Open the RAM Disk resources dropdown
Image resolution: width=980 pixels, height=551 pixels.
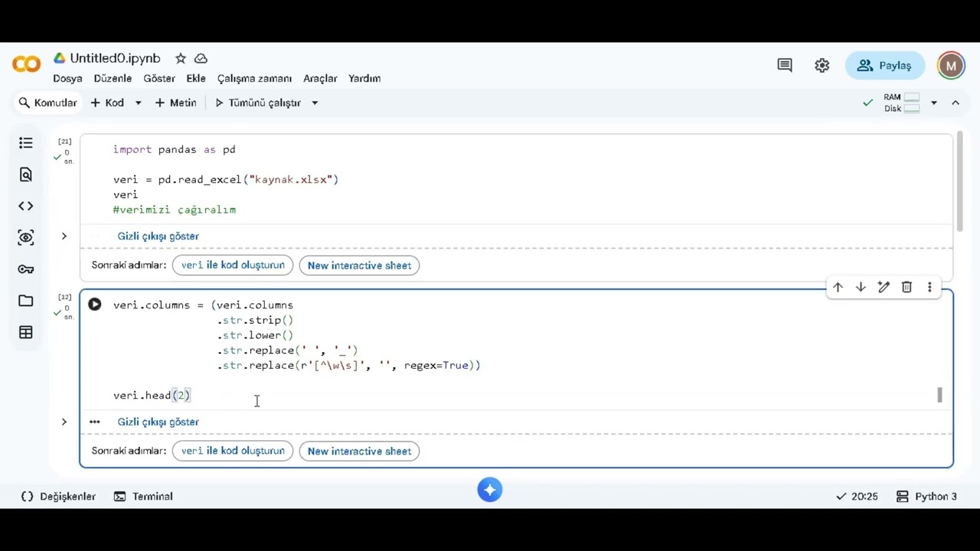click(933, 103)
